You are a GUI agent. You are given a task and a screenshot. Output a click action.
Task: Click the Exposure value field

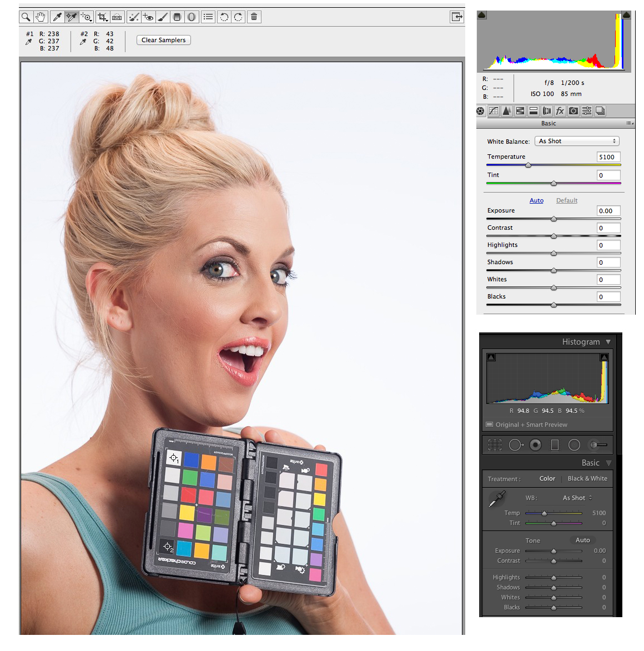point(608,211)
